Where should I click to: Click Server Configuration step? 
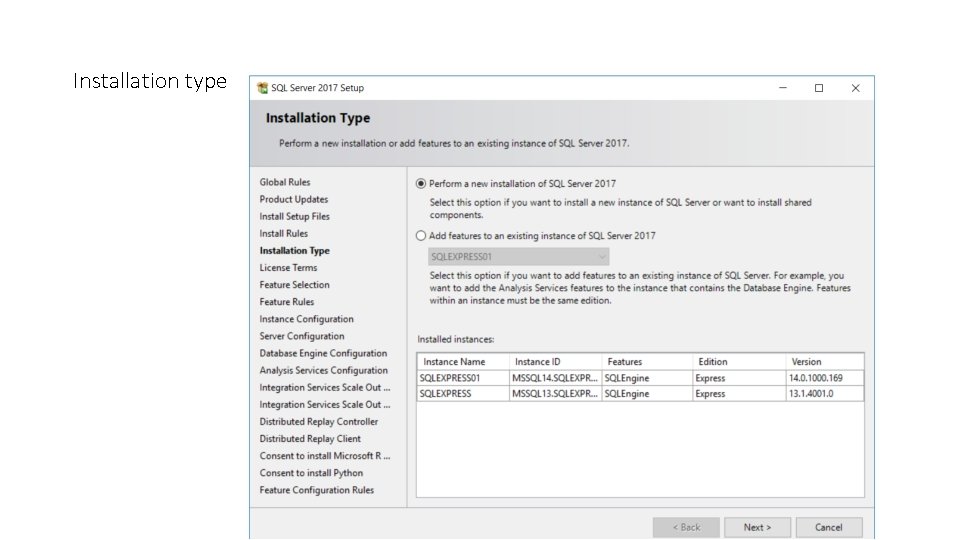302,336
